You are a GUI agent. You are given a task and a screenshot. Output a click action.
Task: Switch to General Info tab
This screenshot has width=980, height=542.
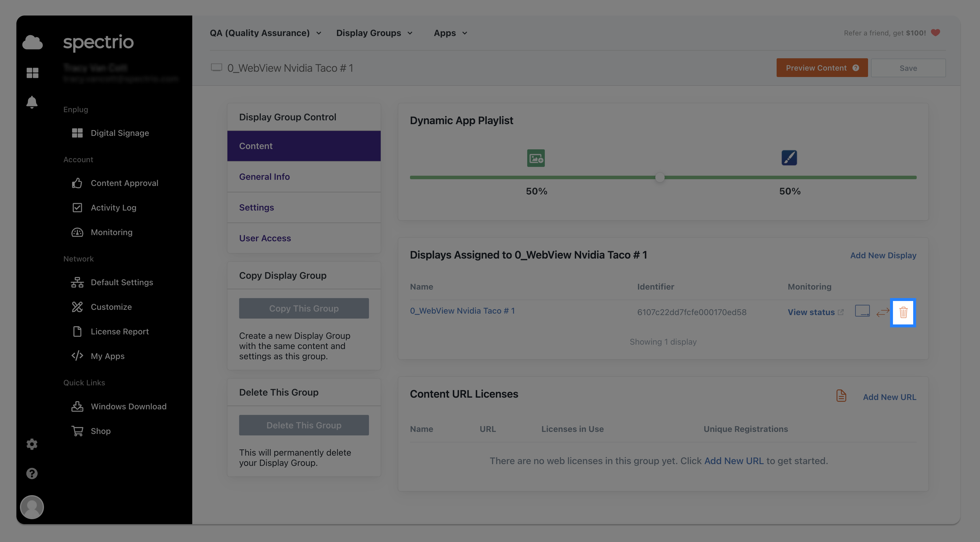(304, 177)
